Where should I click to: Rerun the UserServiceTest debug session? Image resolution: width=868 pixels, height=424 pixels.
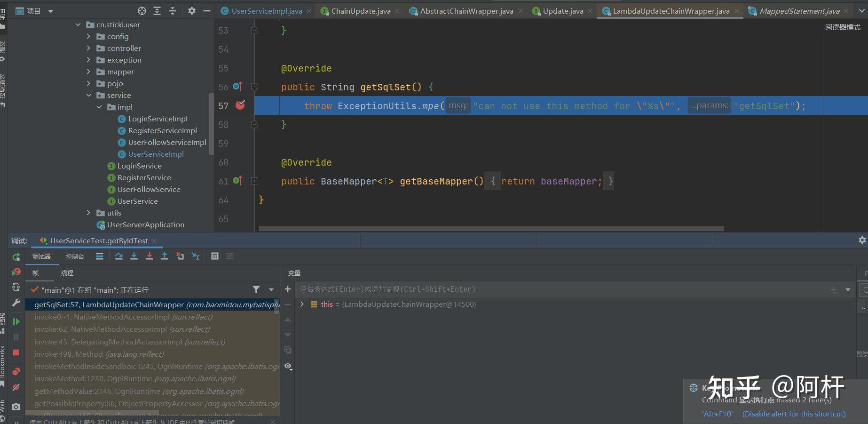click(16, 257)
